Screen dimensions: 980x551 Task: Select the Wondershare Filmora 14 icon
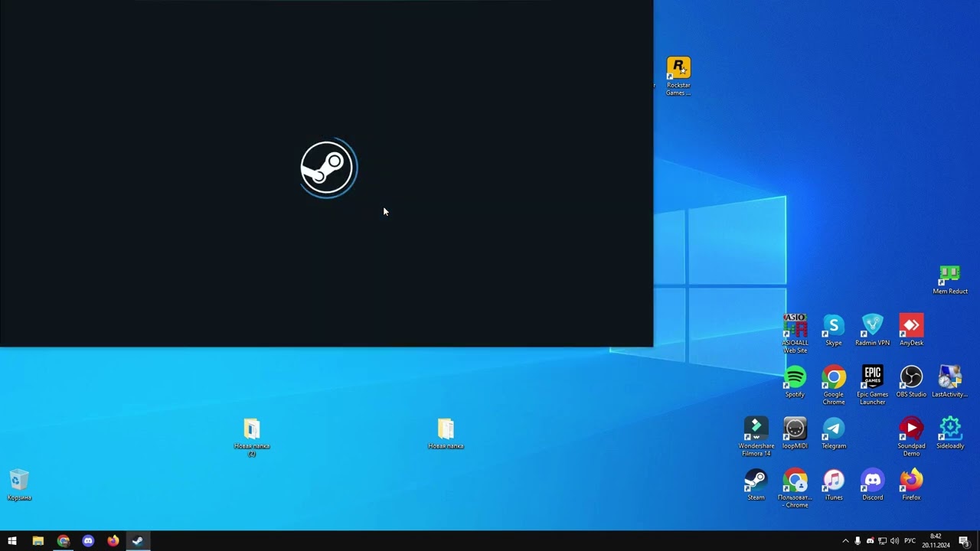click(756, 436)
